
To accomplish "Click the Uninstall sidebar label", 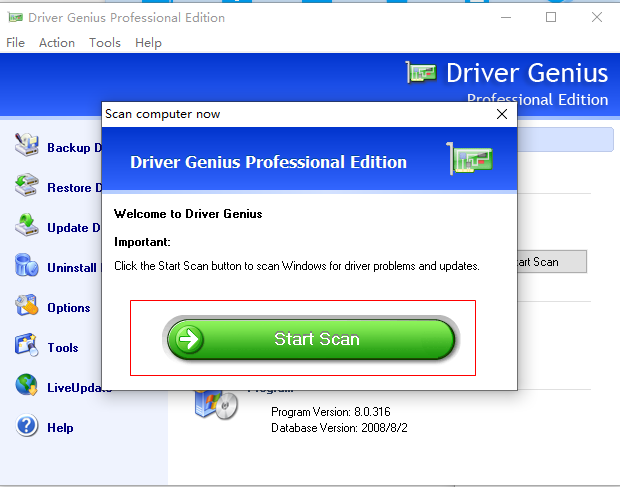I will pos(74,268).
